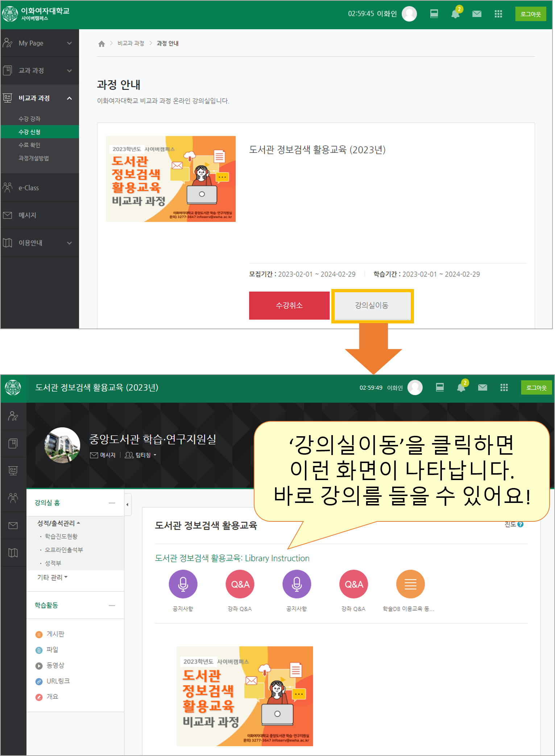Click 비교과 과정 breadcrumb link
Screen dimensions: 555x756
coord(131,44)
